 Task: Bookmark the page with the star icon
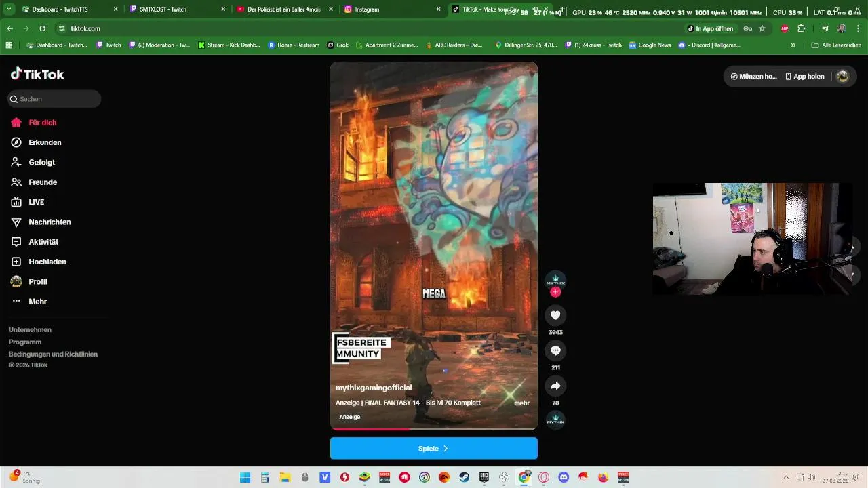point(762,28)
